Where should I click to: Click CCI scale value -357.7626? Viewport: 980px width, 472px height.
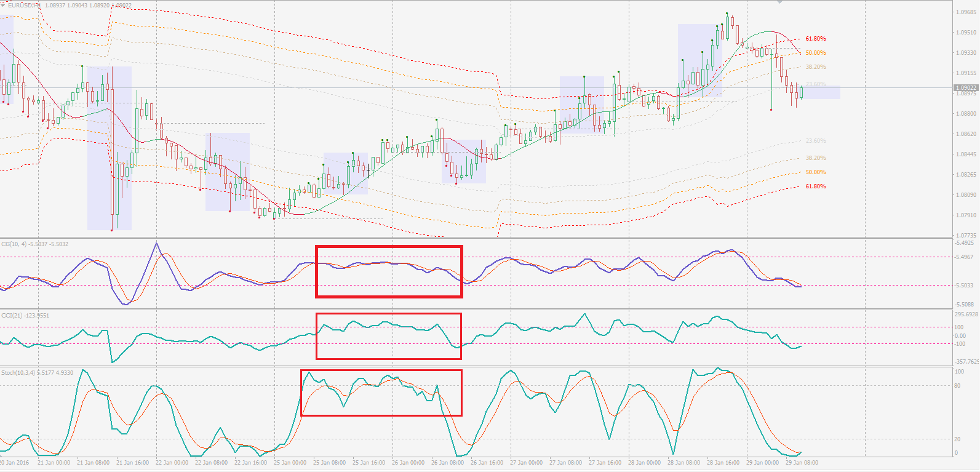[966, 362]
